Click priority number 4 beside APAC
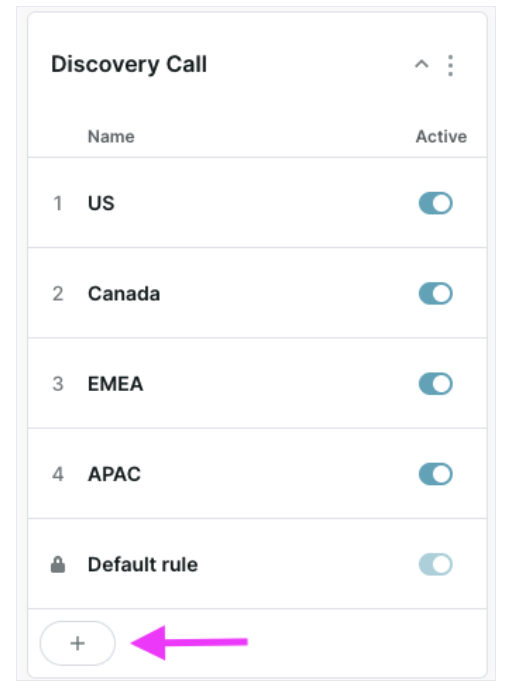 (58, 474)
